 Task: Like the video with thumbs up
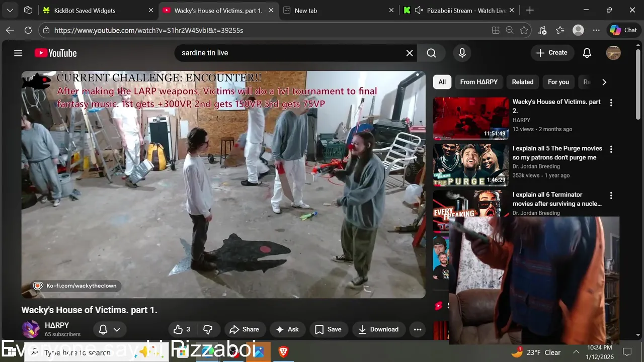(x=182, y=329)
